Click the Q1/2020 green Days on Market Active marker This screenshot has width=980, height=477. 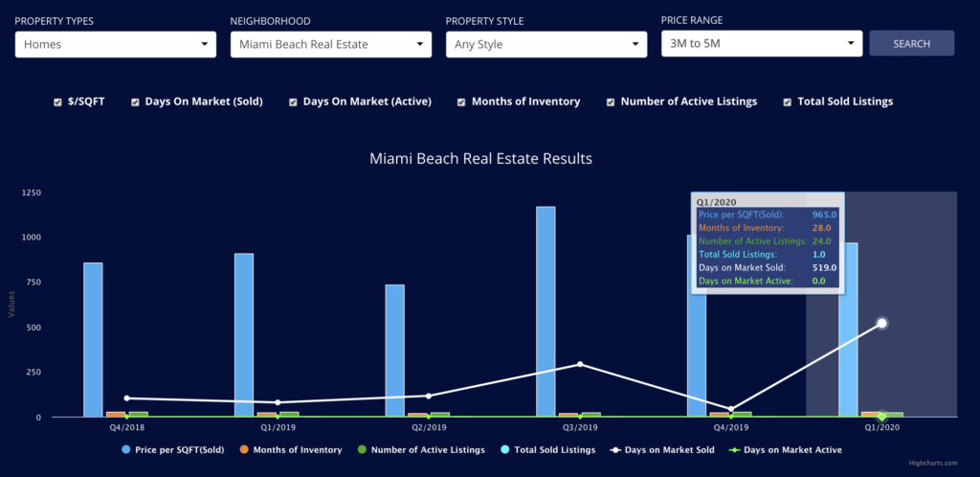pos(881,417)
